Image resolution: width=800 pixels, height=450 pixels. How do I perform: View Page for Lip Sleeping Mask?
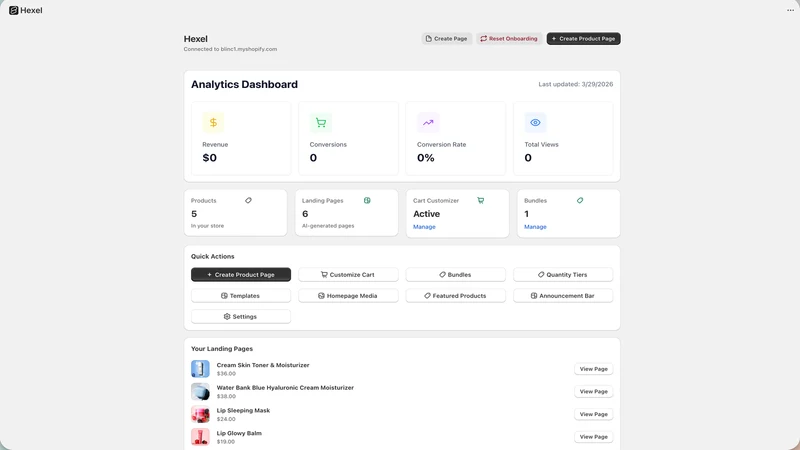pos(593,414)
